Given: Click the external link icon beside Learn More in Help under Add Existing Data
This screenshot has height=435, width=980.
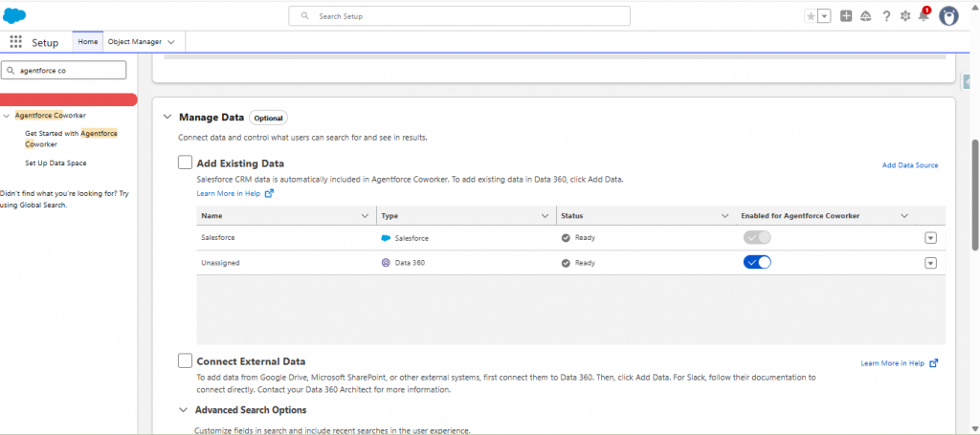Looking at the screenshot, I should point(269,193).
